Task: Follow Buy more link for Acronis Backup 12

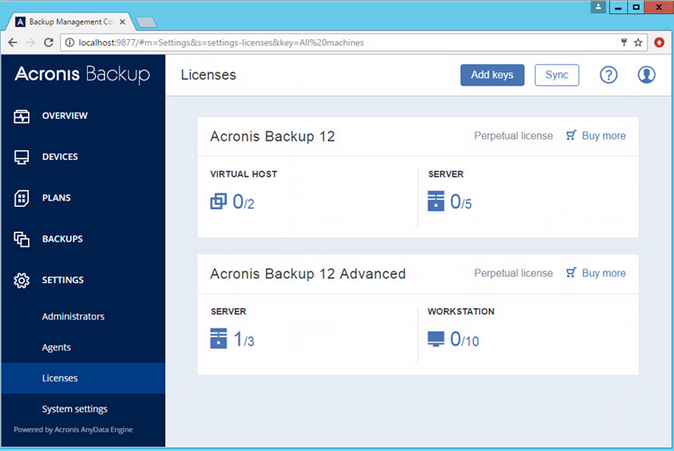Action: coord(604,136)
